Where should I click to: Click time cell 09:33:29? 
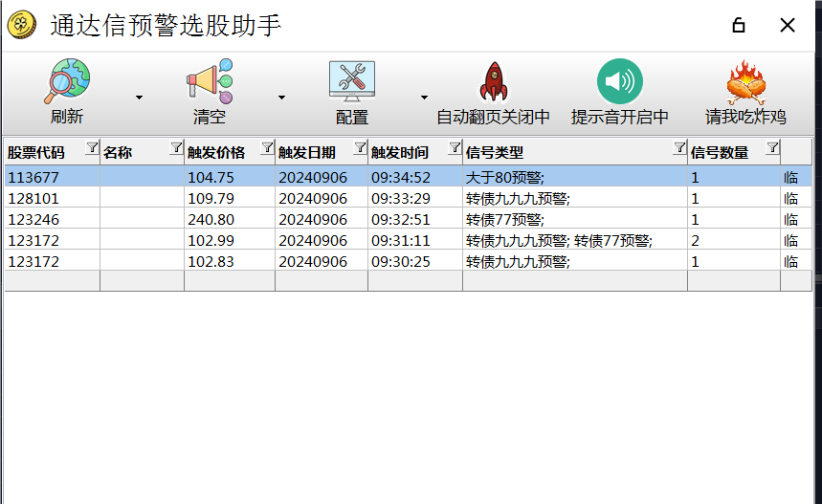tap(415, 198)
